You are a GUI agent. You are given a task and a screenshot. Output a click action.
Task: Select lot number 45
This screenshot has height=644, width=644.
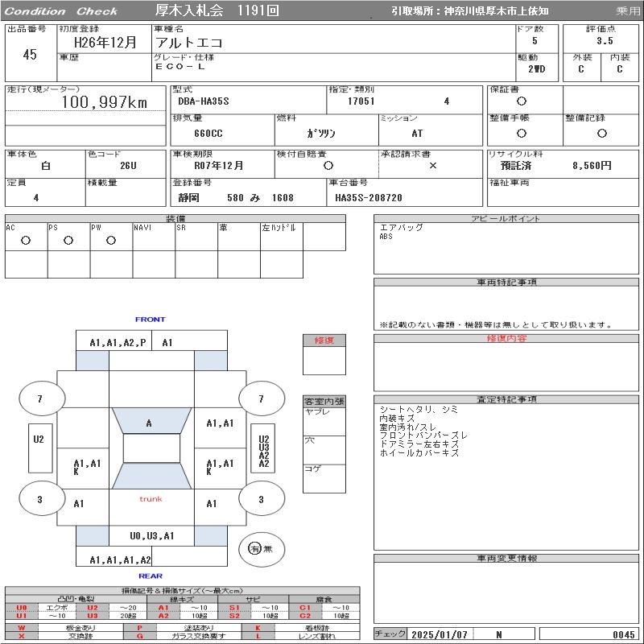click(30, 54)
